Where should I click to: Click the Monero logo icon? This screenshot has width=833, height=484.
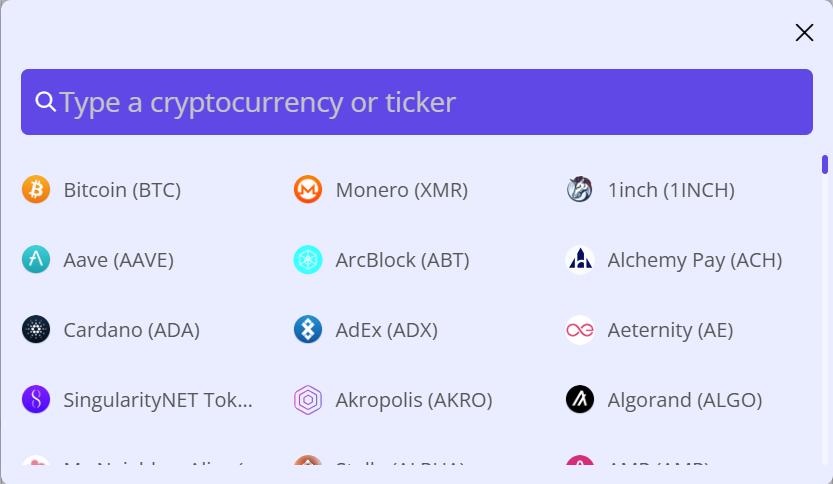tap(308, 189)
